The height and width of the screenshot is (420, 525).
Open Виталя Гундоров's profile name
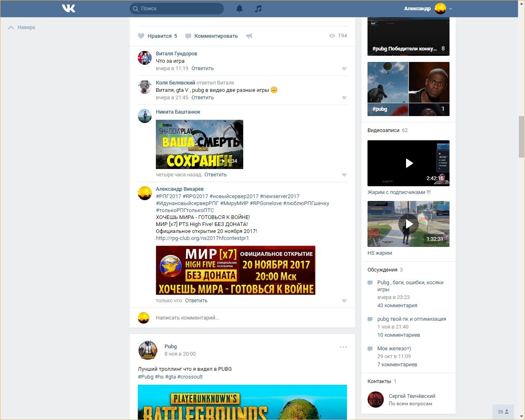pos(176,54)
